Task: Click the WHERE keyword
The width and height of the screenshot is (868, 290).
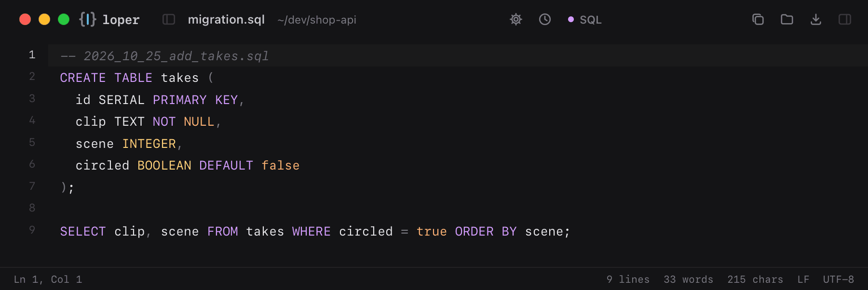Action: click(x=312, y=231)
